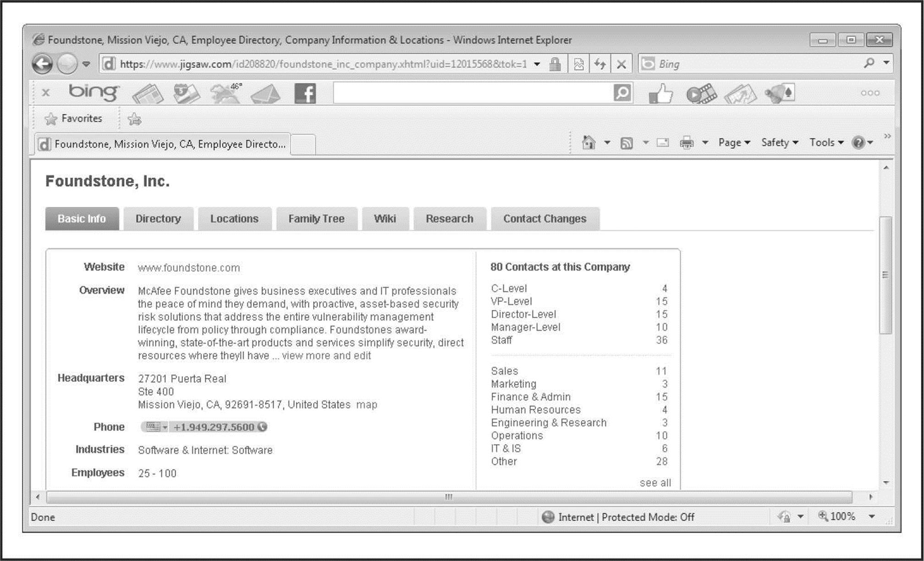Viewport: 924px width, 561px height.
Task: Open the Family Tree tab
Action: click(316, 219)
